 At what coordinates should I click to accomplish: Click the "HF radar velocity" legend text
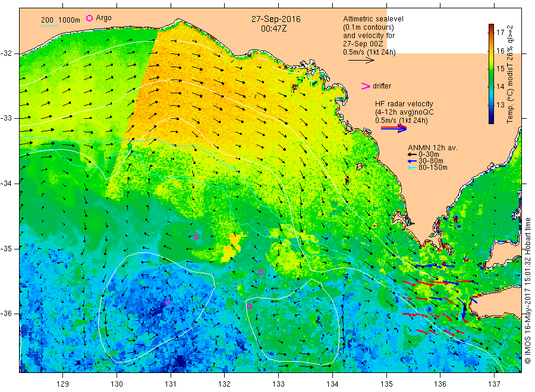[404, 104]
